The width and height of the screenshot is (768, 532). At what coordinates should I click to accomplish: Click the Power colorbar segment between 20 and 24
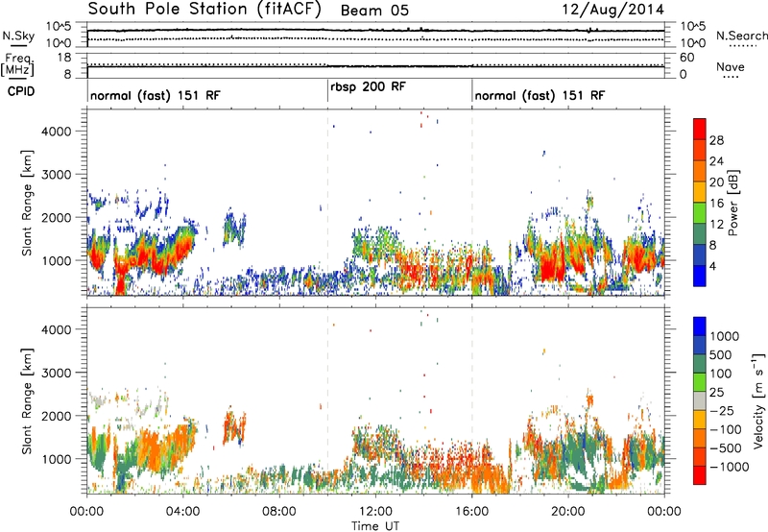click(x=700, y=171)
